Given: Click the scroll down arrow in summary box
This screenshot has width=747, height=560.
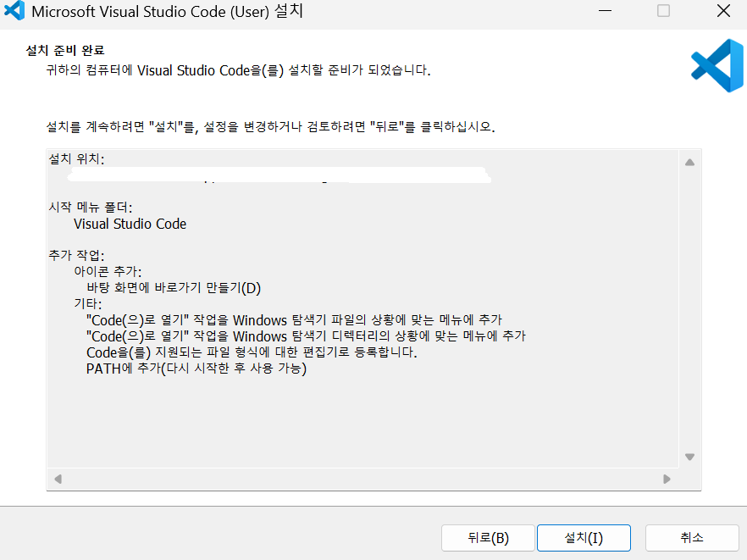Looking at the screenshot, I should (689, 457).
